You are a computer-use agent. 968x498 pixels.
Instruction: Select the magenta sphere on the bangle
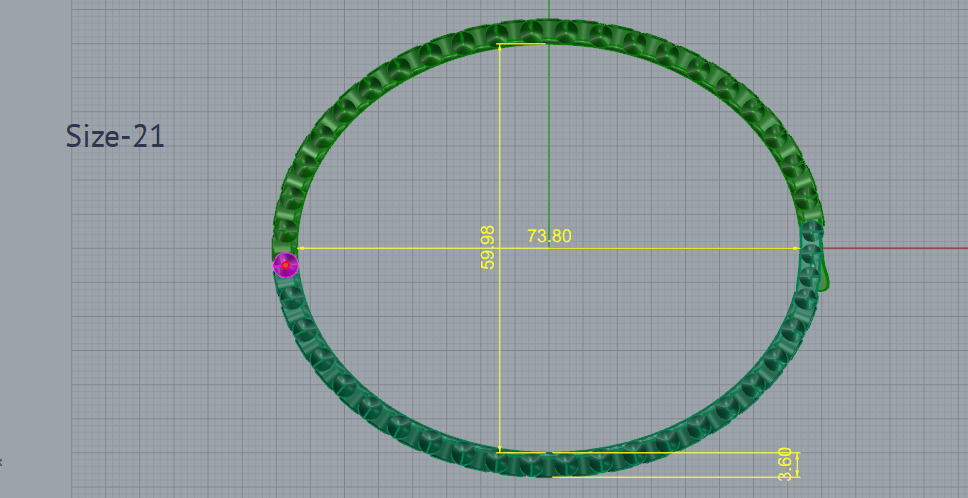[286, 265]
